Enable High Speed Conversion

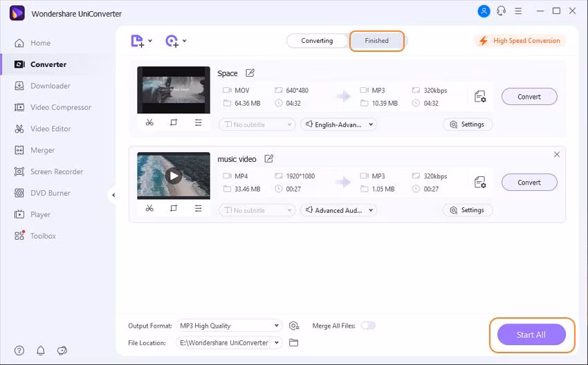pyautogui.click(x=520, y=41)
